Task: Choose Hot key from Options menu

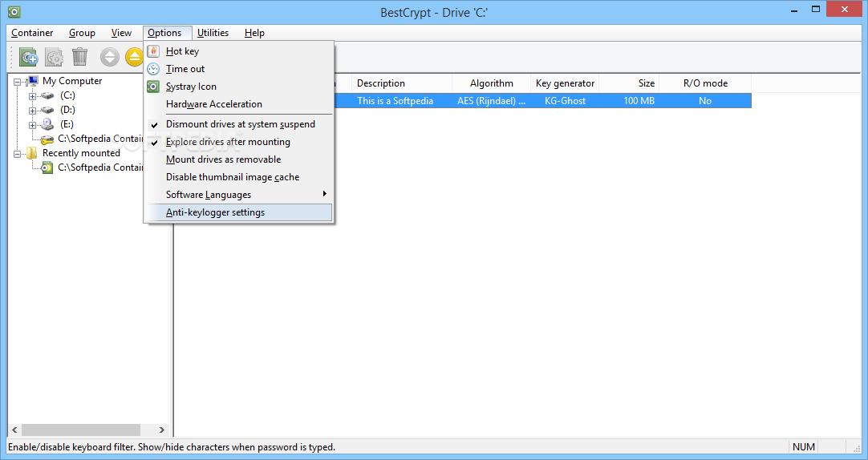Action: 239,51
